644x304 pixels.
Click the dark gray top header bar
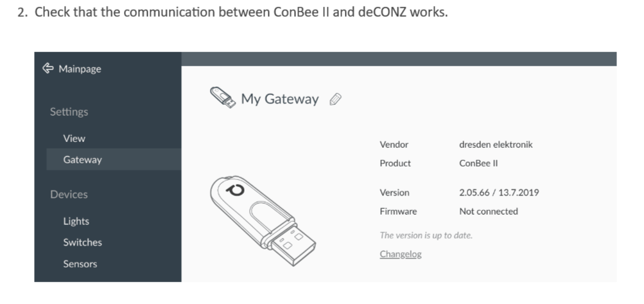coord(399,59)
